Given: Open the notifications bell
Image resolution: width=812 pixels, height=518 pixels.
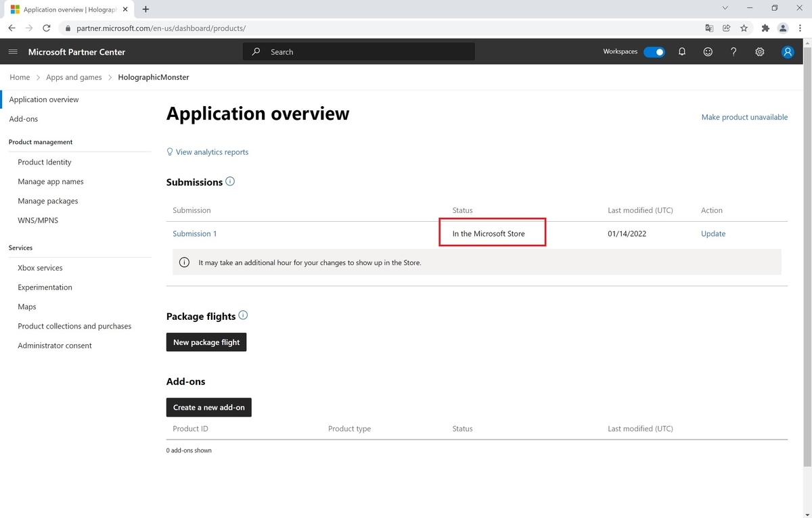Looking at the screenshot, I should pyautogui.click(x=682, y=52).
